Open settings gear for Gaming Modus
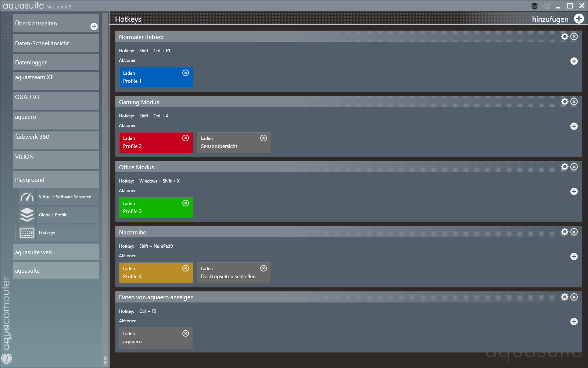Screen dimensions: 588x368 point(565,102)
